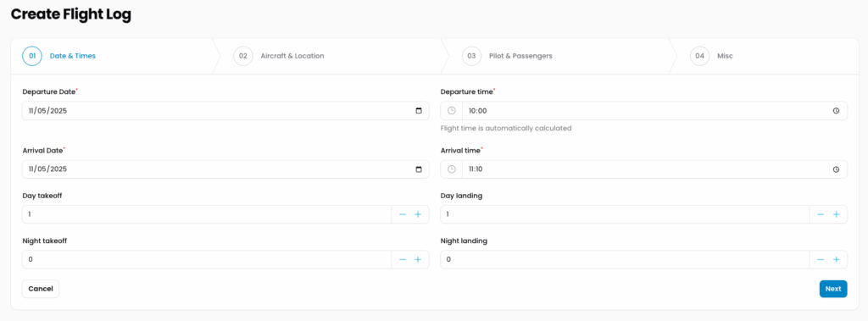This screenshot has height=321, width=868.
Task: Open the Departure Date calendar picker icon
Action: pos(419,111)
